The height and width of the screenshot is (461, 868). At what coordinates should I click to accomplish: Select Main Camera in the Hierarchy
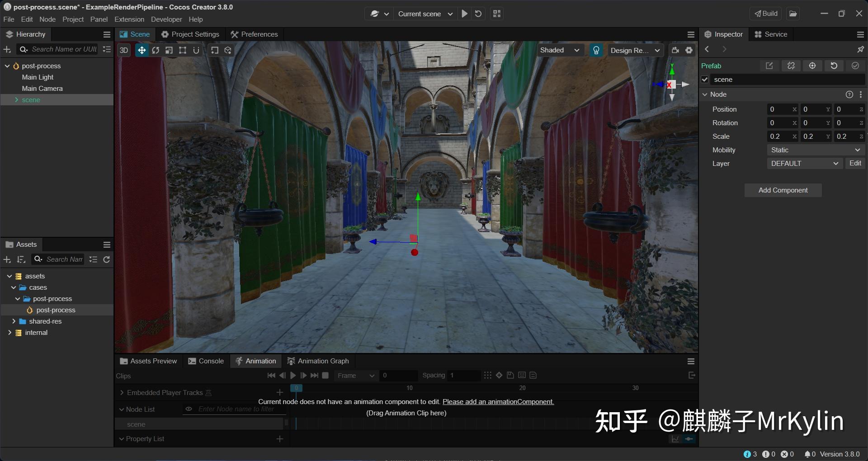pos(42,88)
